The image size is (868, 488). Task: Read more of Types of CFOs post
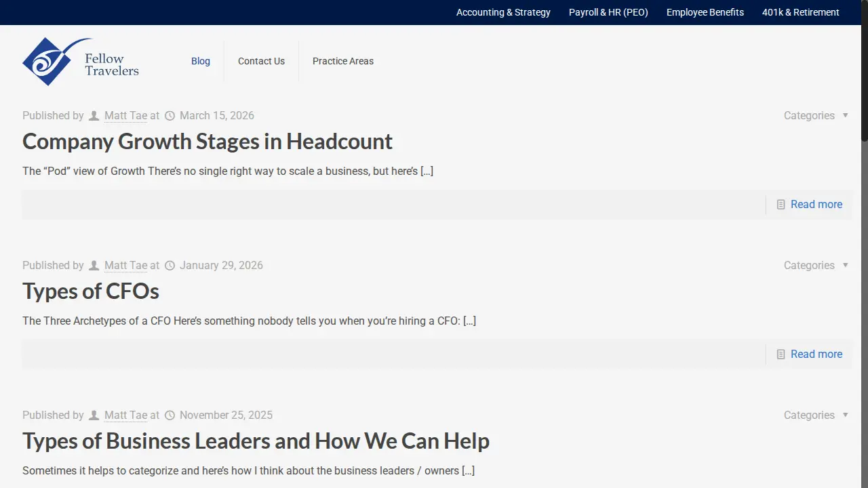click(816, 354)
